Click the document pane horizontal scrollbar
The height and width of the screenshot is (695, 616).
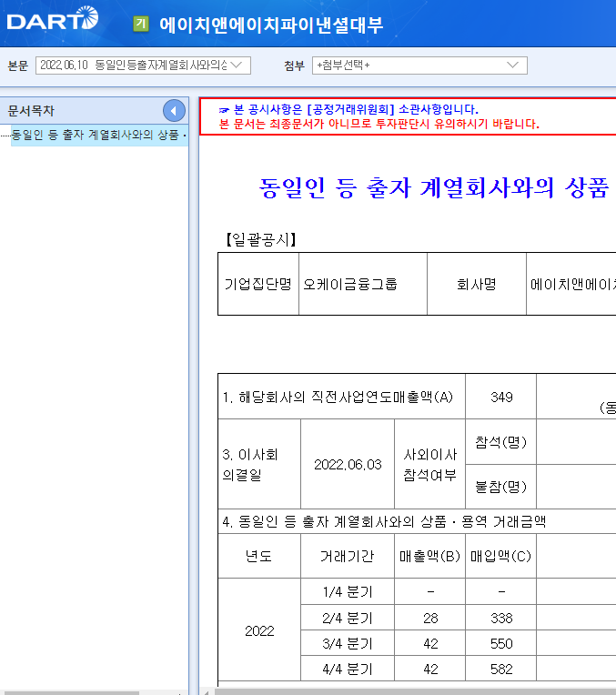click(x=415, y=692)
